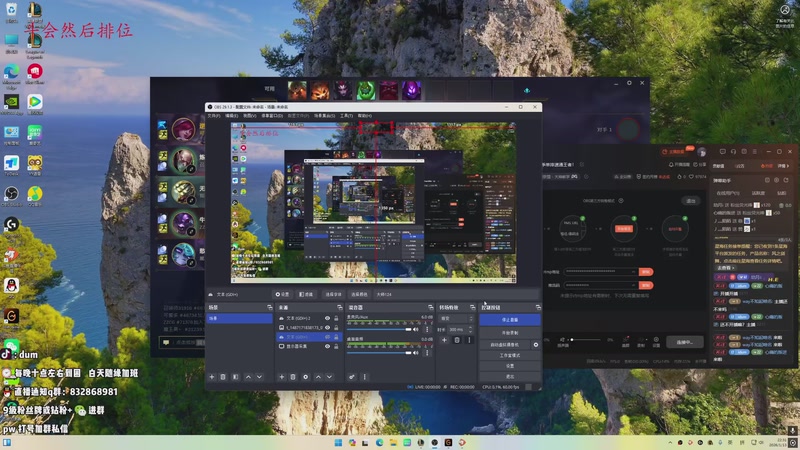Viewport: 800px width, 450px height.
Task: Remove the selected source with trash icon
Action: (293, 377)
